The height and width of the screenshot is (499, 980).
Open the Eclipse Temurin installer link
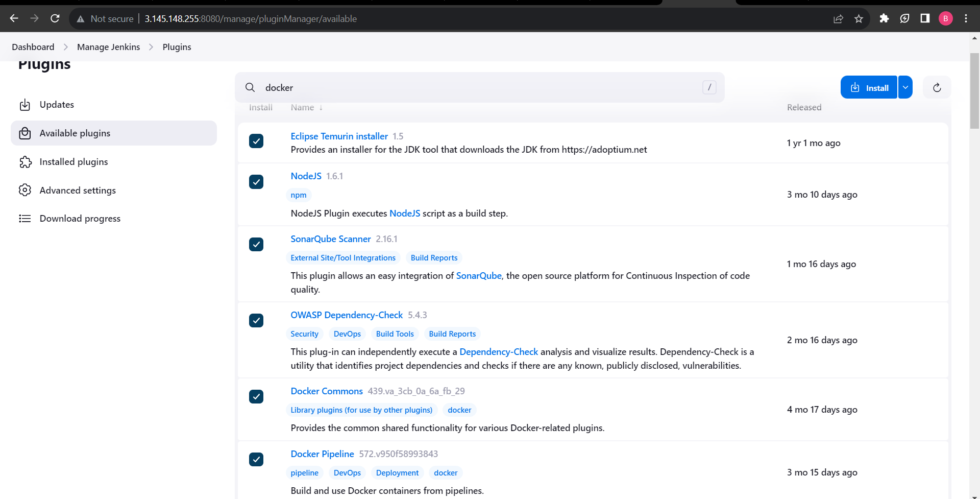(x=339, y=136)
